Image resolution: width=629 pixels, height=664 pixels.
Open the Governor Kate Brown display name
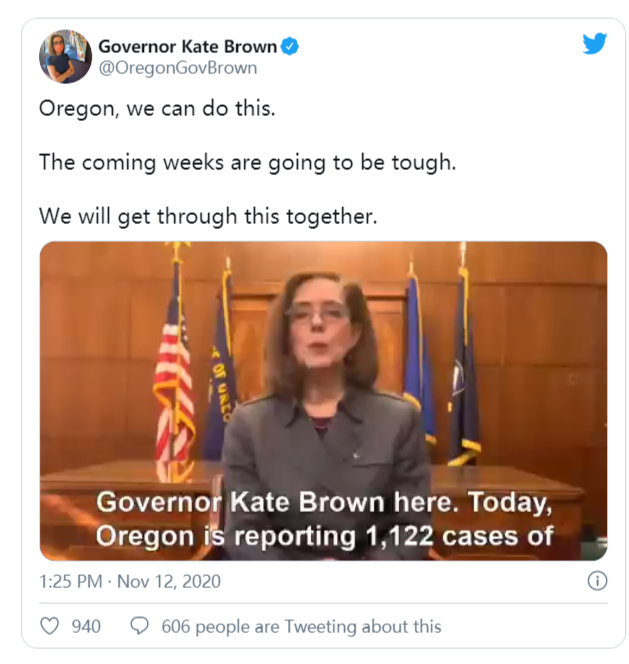point(187,46)
